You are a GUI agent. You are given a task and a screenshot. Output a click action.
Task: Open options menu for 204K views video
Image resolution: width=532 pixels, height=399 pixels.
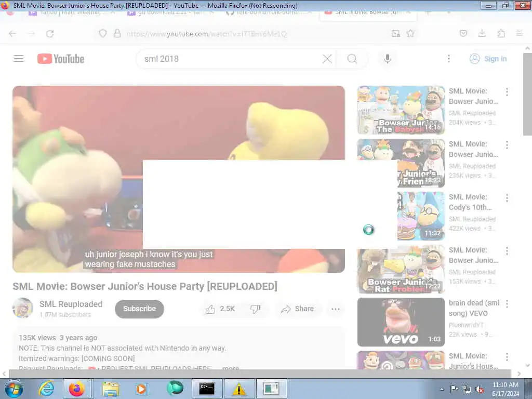point(507,91)
